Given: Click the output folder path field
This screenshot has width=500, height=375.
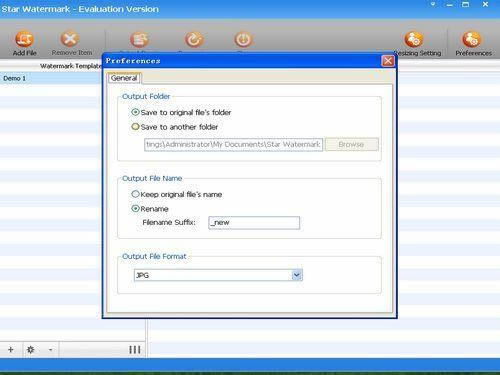Looking at the screenshot, I should (x=234, y=144).
